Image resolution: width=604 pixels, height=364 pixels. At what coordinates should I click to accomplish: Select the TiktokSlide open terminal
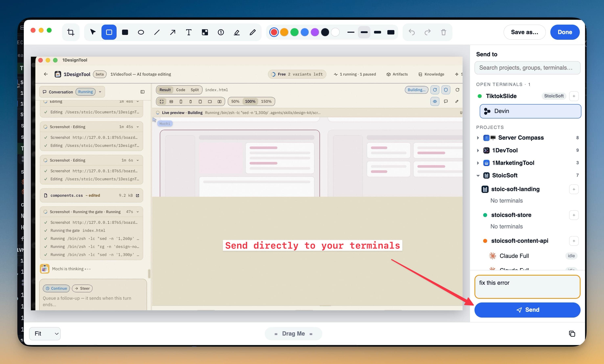[x=501, y=96]
